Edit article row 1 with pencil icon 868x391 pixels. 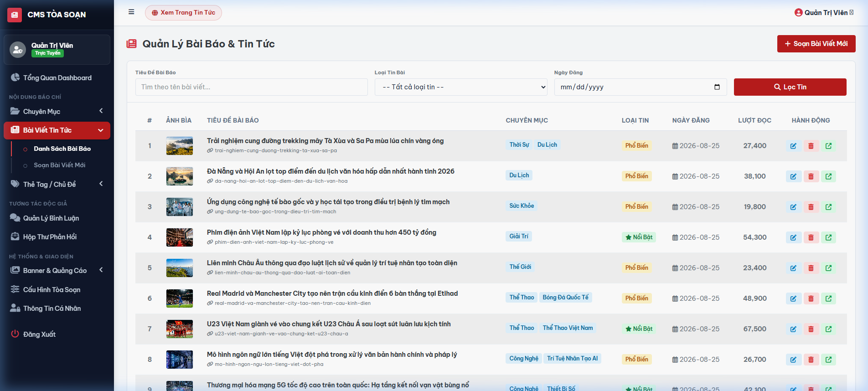coord(793,146)
